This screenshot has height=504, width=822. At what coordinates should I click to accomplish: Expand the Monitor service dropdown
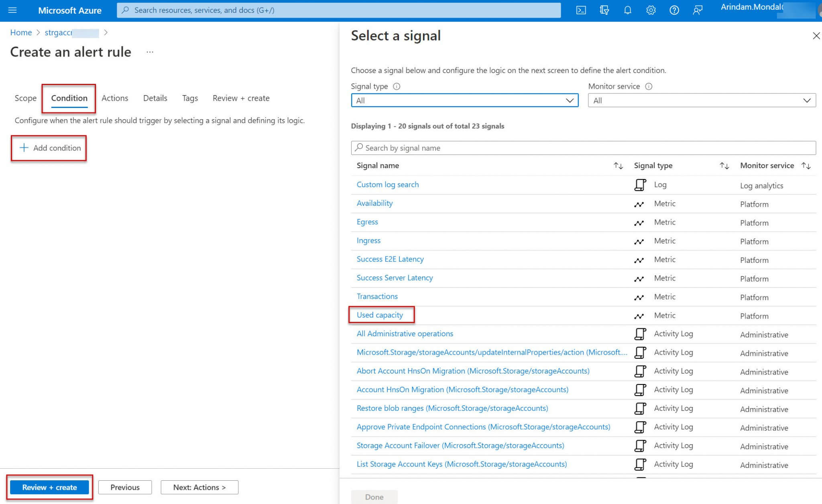(702, 100)
